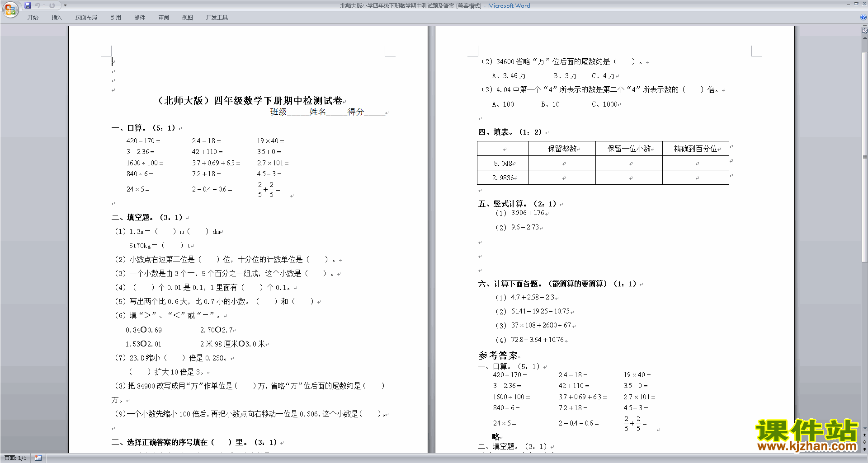Click the fraction problem 2/5+2/5 on page one

coord(269,189)
